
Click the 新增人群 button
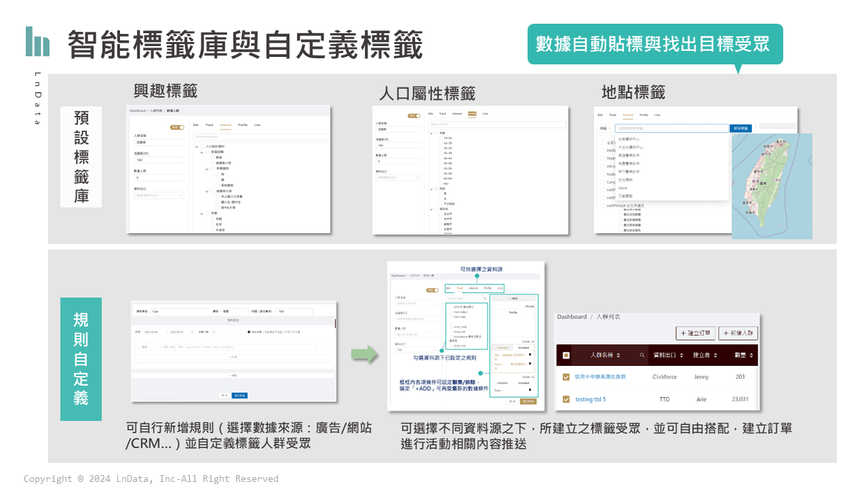tap(738, 333)
